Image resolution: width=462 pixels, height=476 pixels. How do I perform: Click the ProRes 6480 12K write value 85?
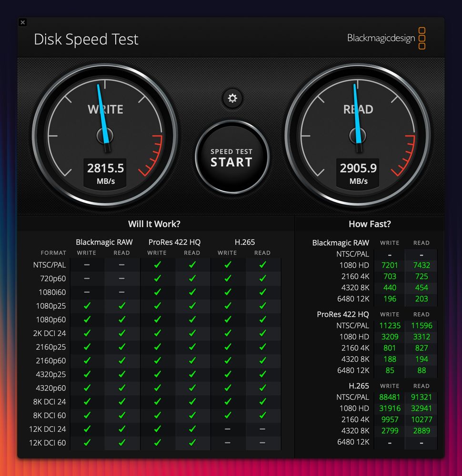tap(390, 371)
